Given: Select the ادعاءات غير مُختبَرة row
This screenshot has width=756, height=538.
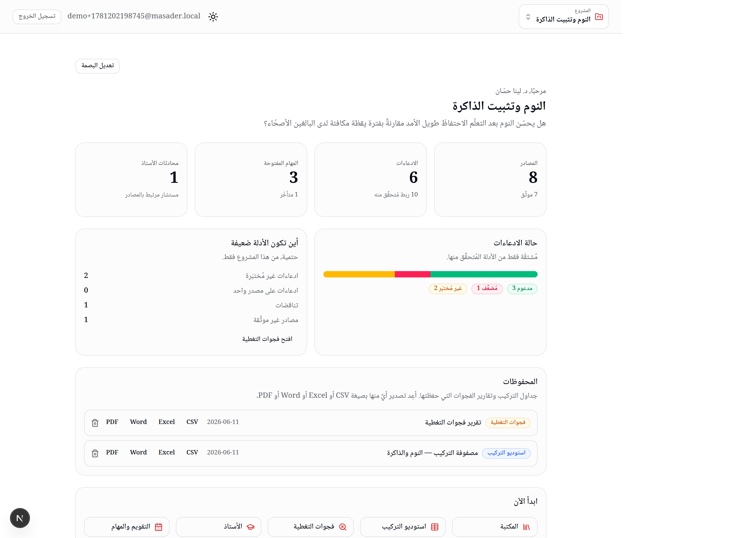Looking at the screenshot, I should (x=191, y=276).
